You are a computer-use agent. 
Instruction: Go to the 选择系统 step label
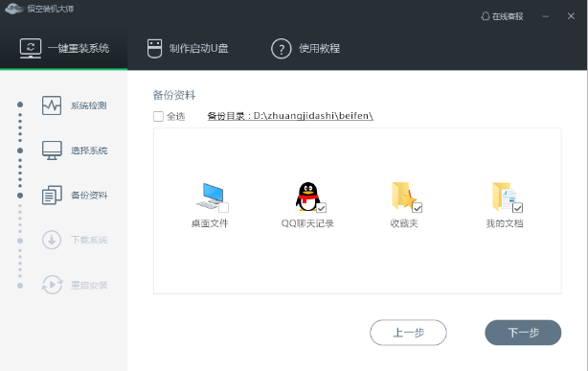89,151
